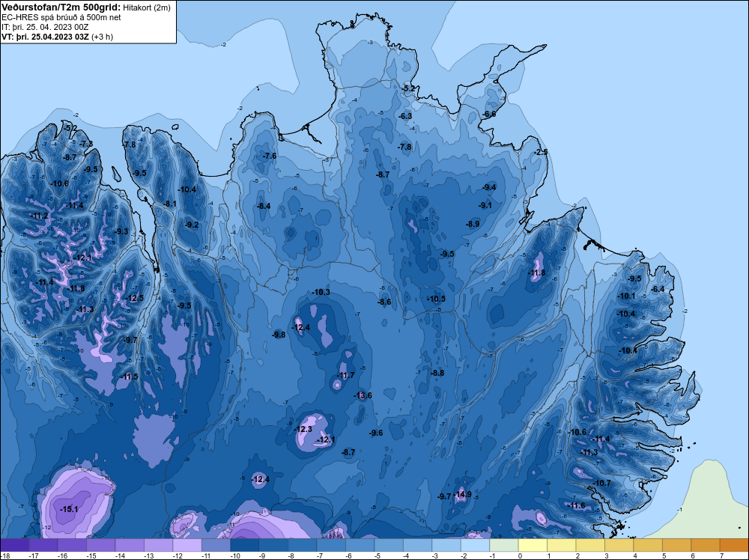Click the -11.7 temperature label

[x=345, y=375]
